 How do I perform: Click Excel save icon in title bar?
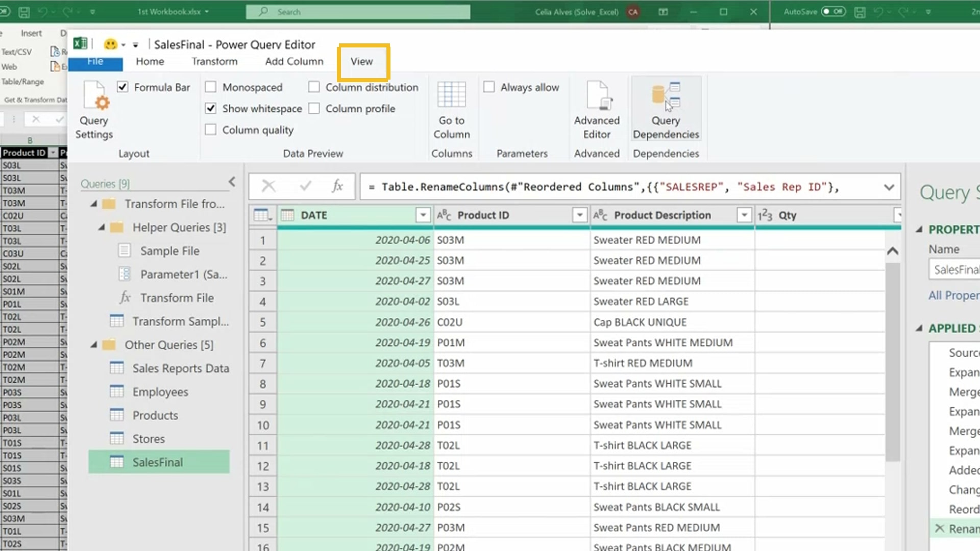[x=23, y=12]
